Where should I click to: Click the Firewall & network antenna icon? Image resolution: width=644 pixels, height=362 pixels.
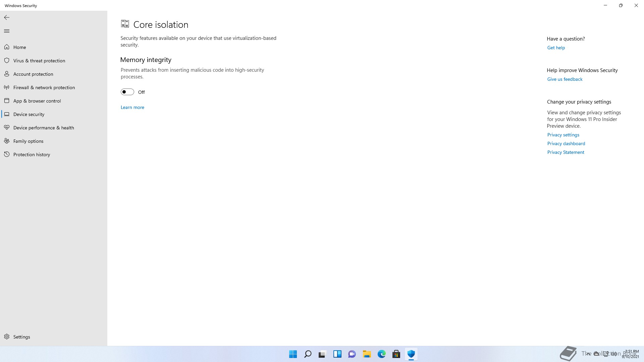pyautogui.click(x=7, y=87)
